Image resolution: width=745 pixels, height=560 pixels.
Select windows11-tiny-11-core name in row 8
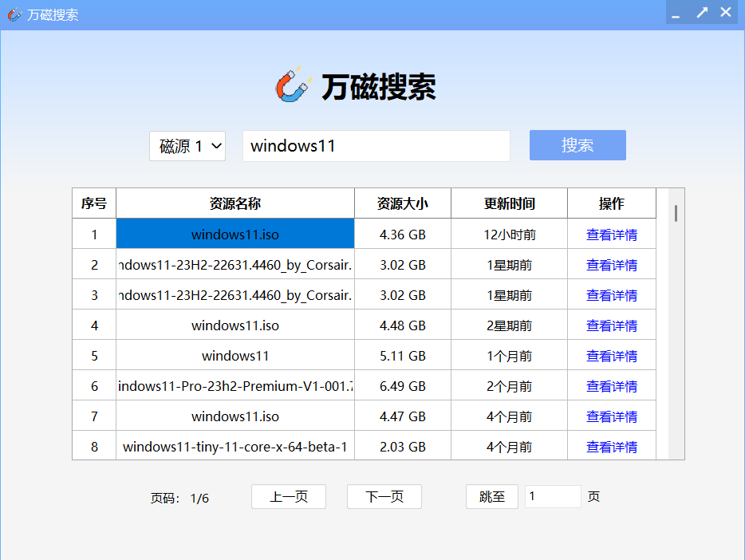pyautogui.click(x=235, y=446)
